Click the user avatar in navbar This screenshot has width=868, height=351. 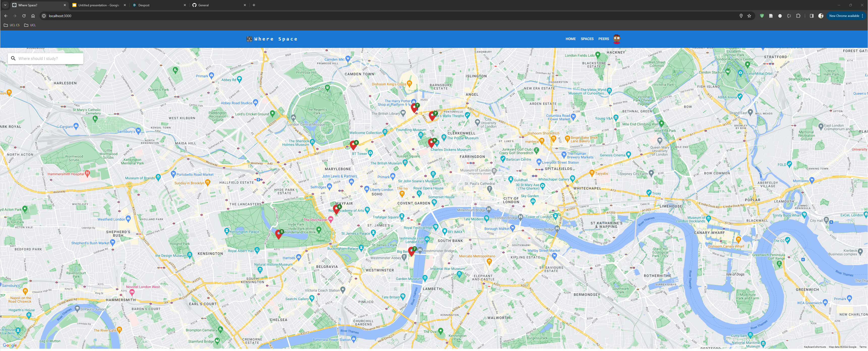point(617,39)
